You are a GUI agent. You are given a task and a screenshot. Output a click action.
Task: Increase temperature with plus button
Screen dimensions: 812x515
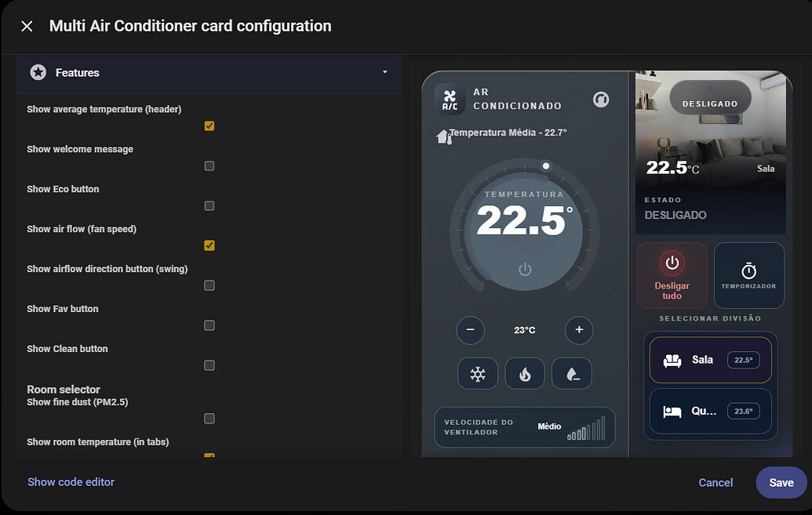click(579, 330)
